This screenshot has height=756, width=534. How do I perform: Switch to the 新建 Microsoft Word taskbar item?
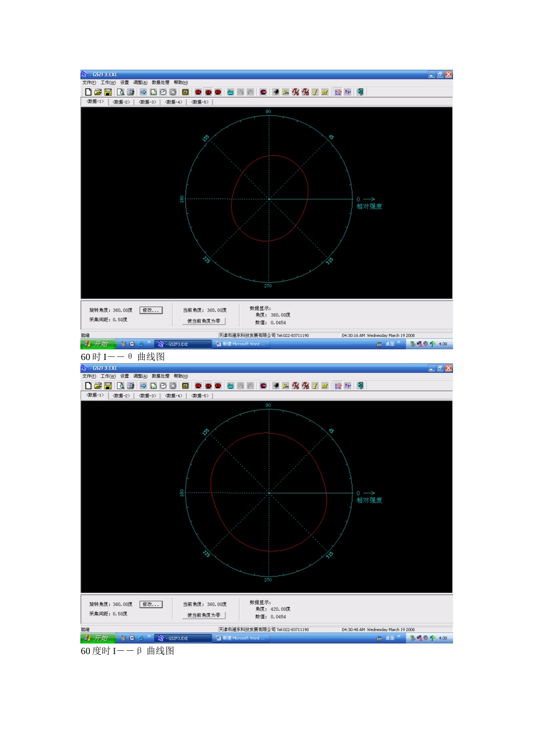click(x=242, y=344)
